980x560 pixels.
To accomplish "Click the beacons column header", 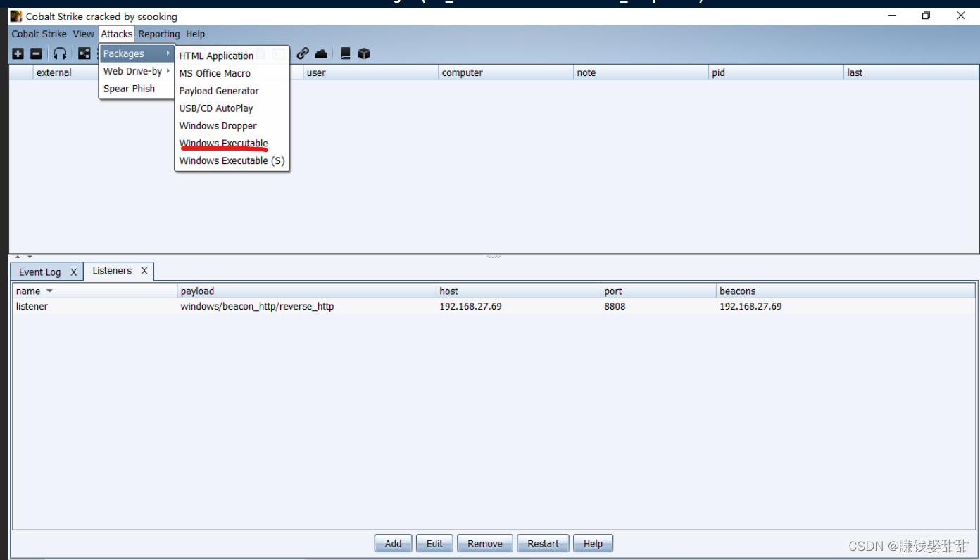I will click(846, 291).
